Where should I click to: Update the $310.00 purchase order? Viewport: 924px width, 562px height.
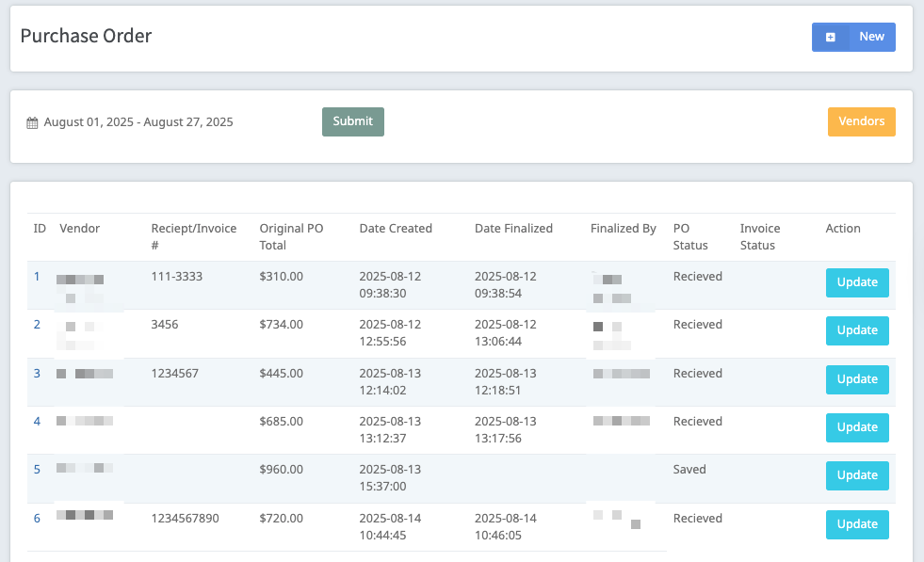click(857, 282)
